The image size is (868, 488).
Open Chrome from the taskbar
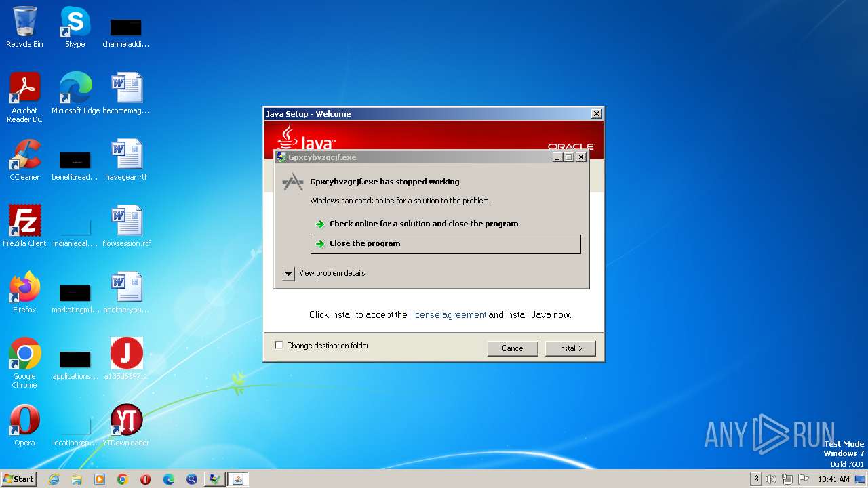click(123, 479)
